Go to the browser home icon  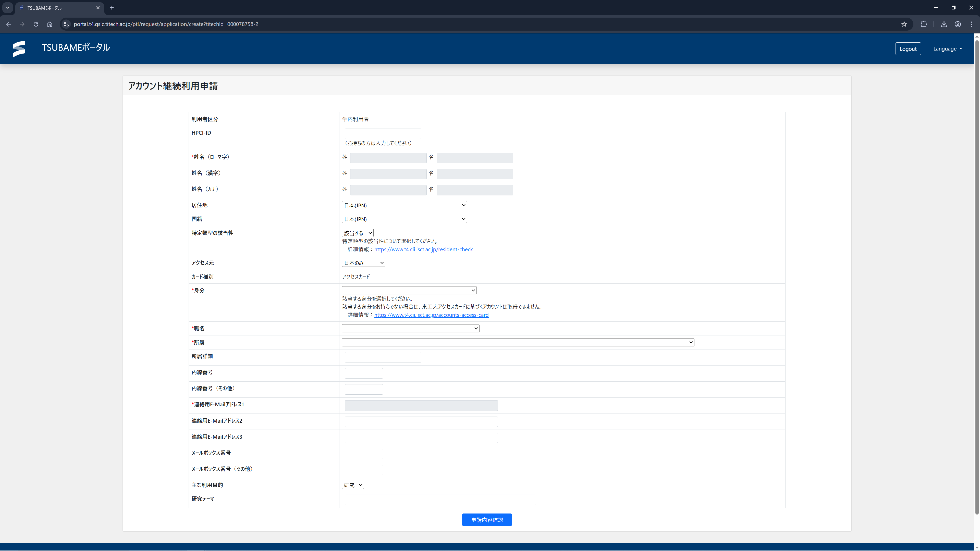tap(50, 24)
